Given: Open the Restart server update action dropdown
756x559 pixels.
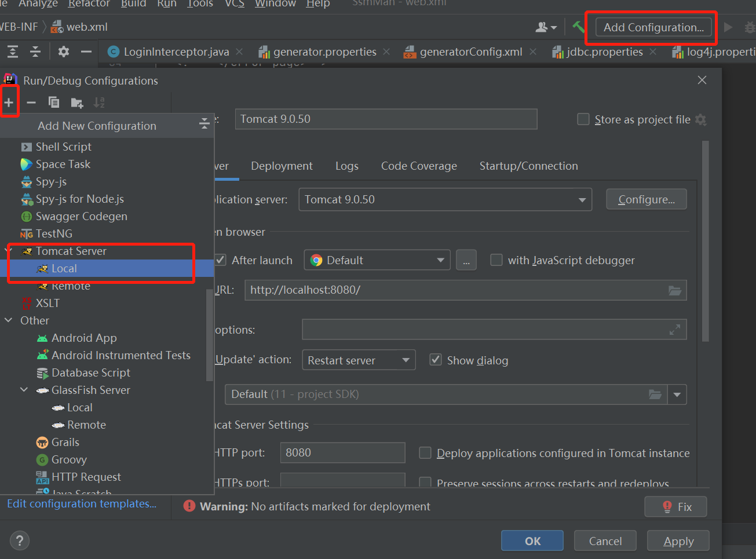Looking at the screenshot, I should 359,360.
